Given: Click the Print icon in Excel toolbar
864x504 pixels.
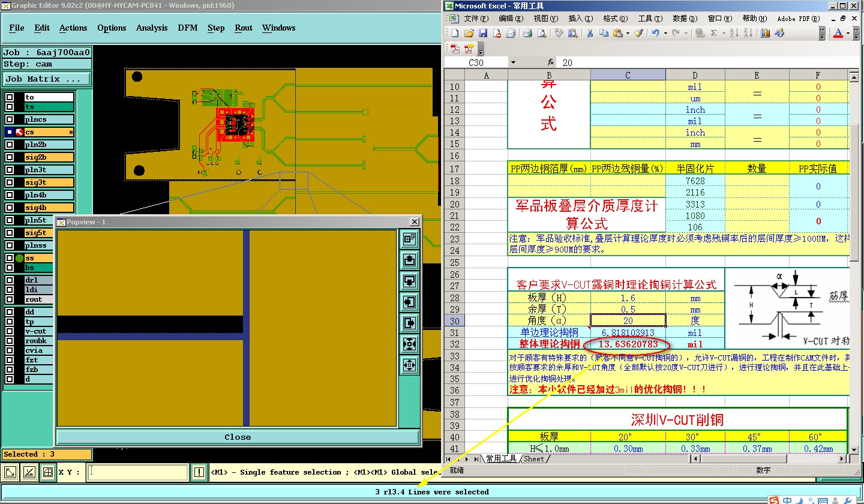Looking at the screenshot, I should (x=527, y=34).
